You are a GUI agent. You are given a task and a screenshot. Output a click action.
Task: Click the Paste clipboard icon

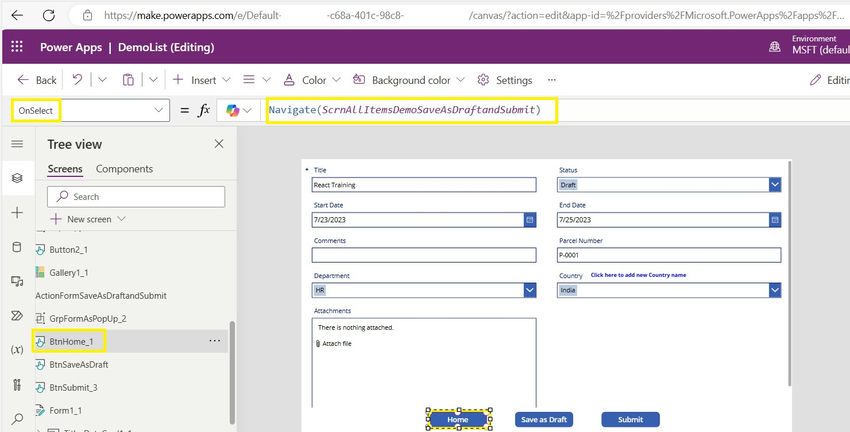pyautogui.click(x=128, y=80)
